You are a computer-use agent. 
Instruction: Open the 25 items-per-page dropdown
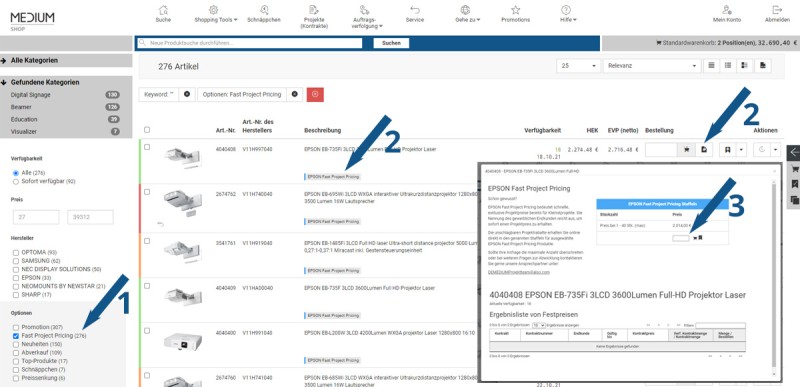pos(579,66)
